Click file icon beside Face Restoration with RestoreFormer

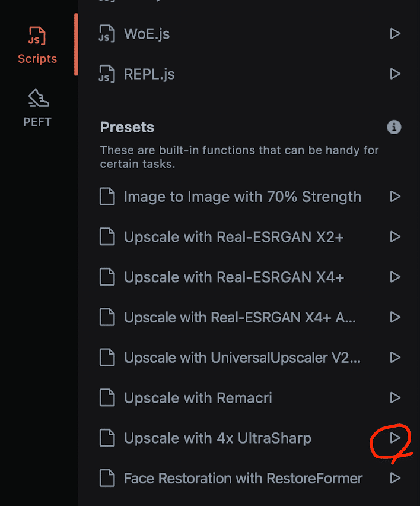pyautogui.click(x=107, y=478)
